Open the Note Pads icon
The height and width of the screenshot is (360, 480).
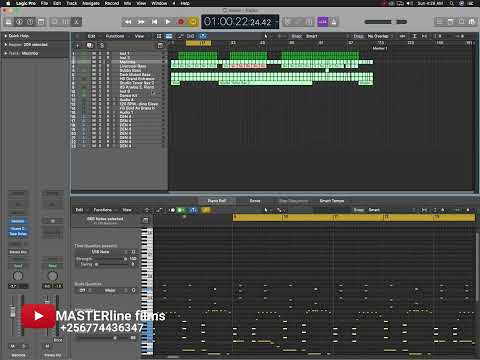[x=450, y=22]
